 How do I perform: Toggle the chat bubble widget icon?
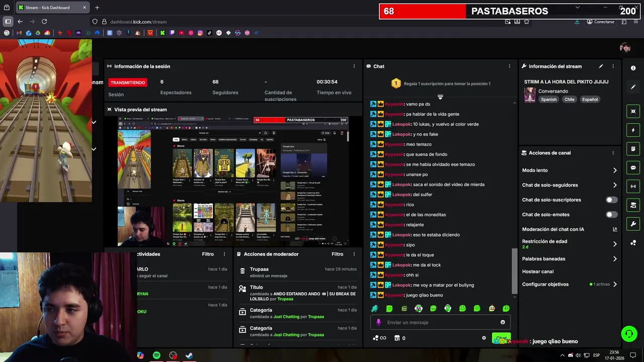(x=633, y=167)
